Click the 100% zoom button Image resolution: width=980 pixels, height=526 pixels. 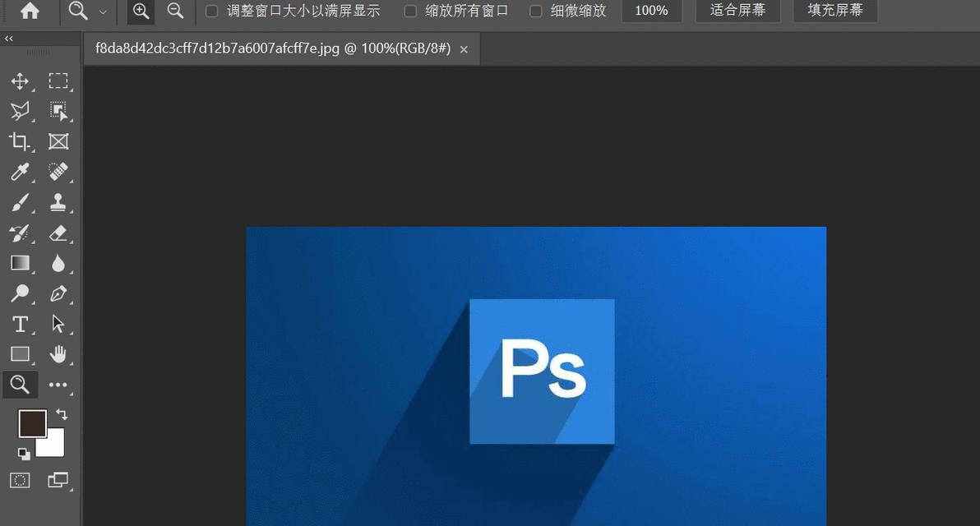pos(651,11)
